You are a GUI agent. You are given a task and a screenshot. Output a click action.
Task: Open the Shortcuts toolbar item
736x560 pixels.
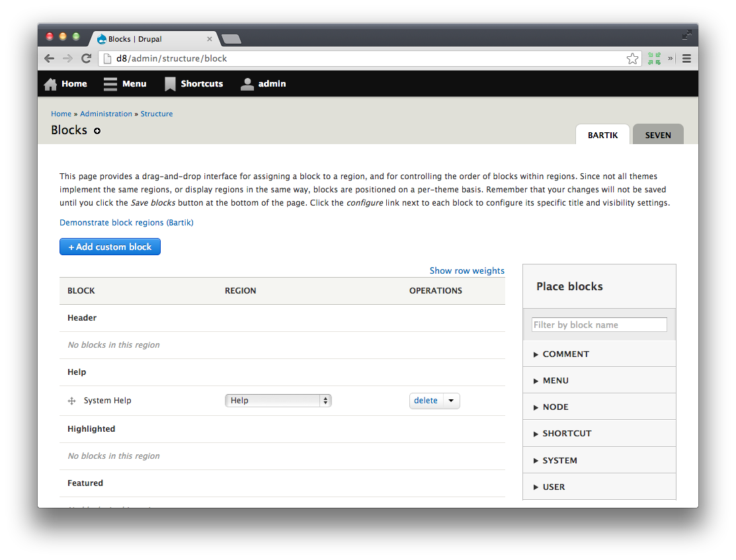pos(194,84)
